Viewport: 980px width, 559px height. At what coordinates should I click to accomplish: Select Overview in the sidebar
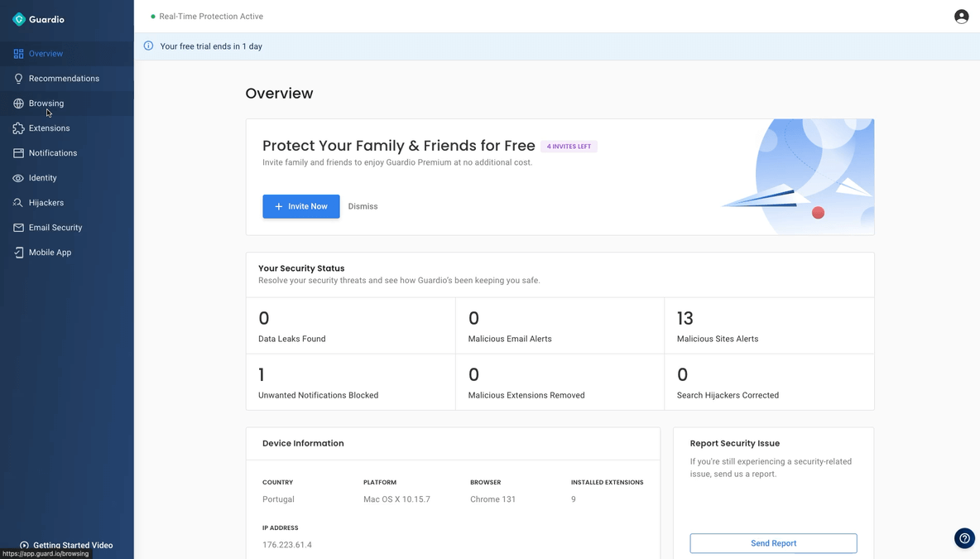pos(46,54)
